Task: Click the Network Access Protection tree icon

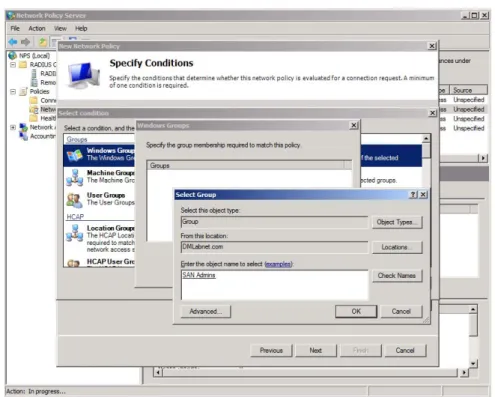Action: point(23,127)
